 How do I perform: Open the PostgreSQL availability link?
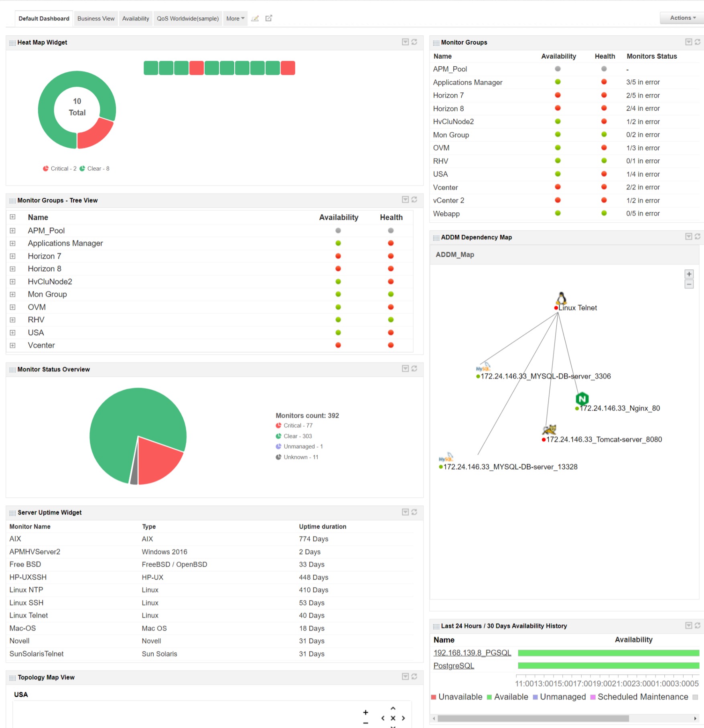(453, 665)
